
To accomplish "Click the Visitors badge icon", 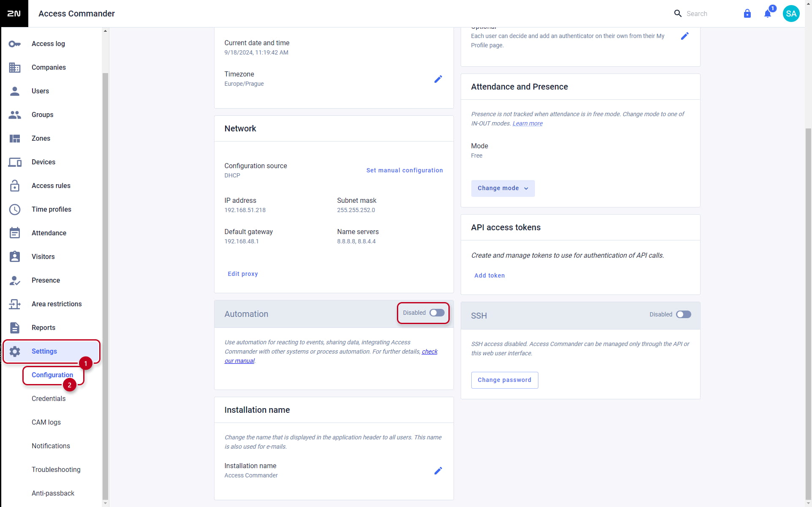I will (15, 257).
